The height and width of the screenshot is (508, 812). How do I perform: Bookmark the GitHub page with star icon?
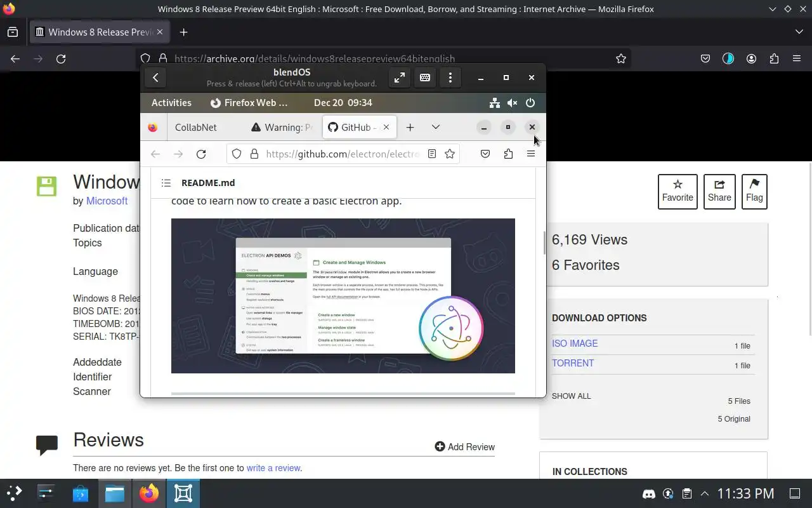pos(450,154)
